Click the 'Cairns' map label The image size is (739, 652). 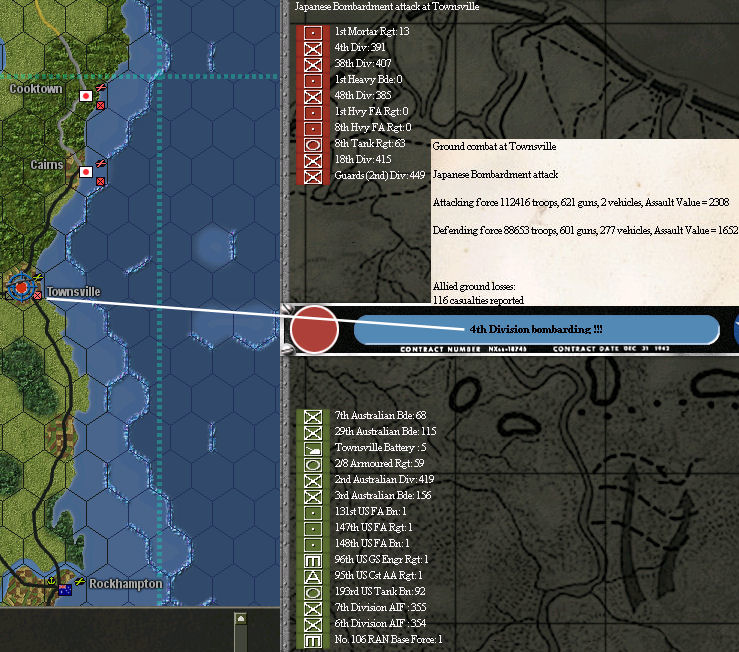pyautogui.click(x=47, y=165)
